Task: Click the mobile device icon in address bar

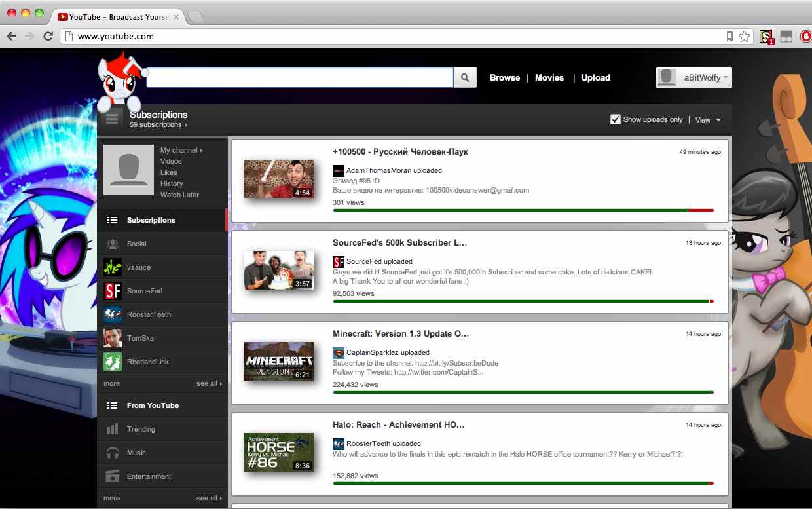Action: click(x=729, y=37)
